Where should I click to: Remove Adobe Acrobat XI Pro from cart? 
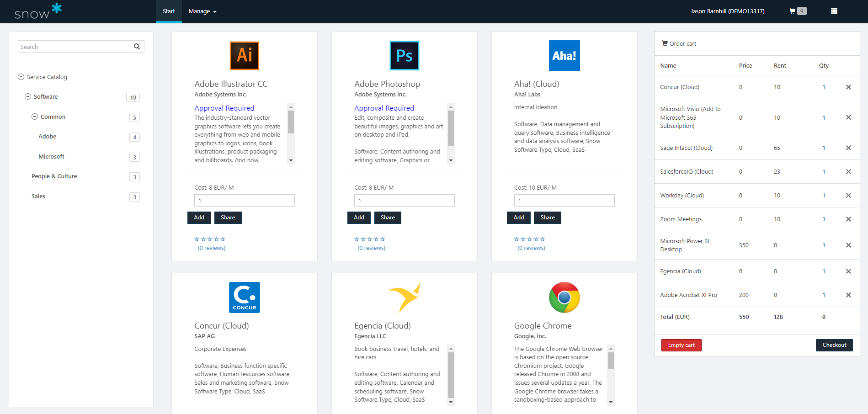[848, 295]
